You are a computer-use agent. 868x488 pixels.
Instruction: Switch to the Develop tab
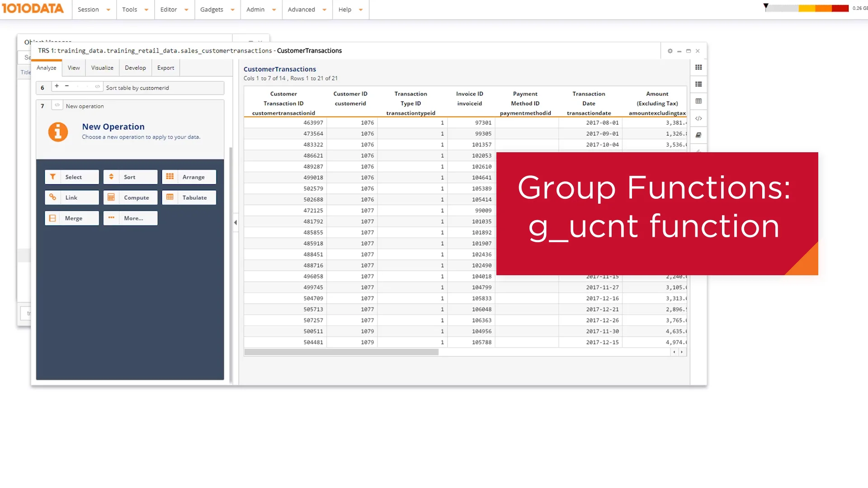tap(135, 68)
